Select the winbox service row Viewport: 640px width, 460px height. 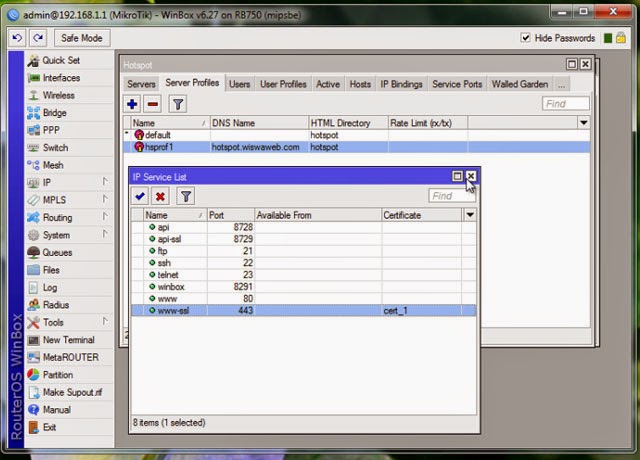click(304, 287)
